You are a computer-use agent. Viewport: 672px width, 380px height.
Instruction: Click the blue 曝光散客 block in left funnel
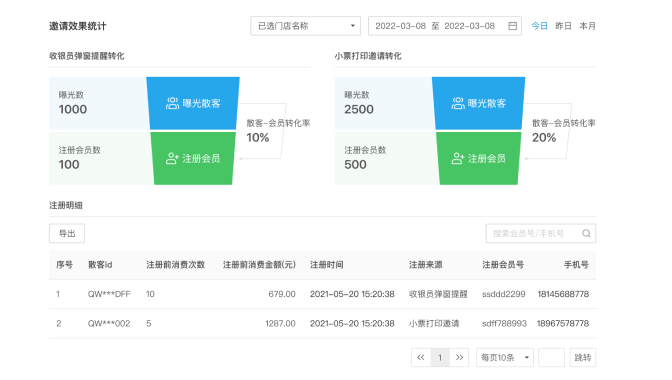click(x=193, y=103)
